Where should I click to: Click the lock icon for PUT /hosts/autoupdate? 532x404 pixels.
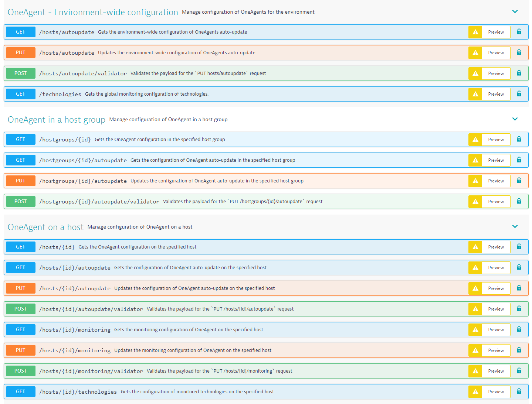tap(519, 52)
